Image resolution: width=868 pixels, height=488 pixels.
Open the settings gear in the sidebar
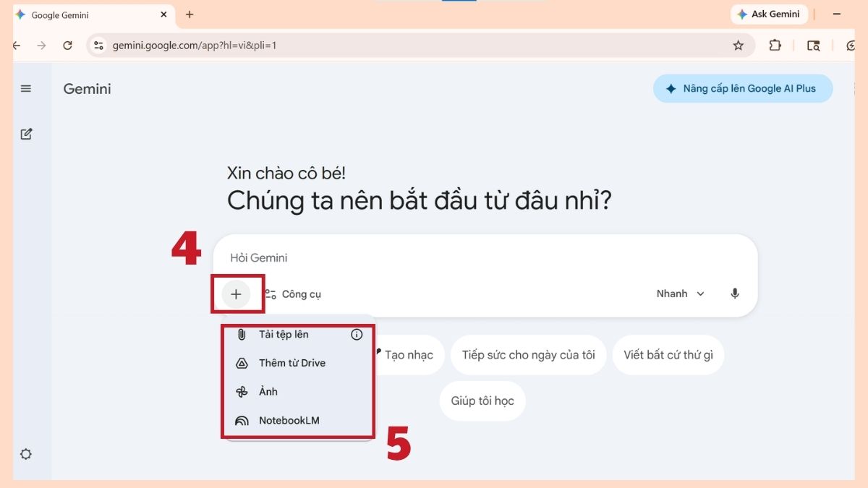(26, 454)
